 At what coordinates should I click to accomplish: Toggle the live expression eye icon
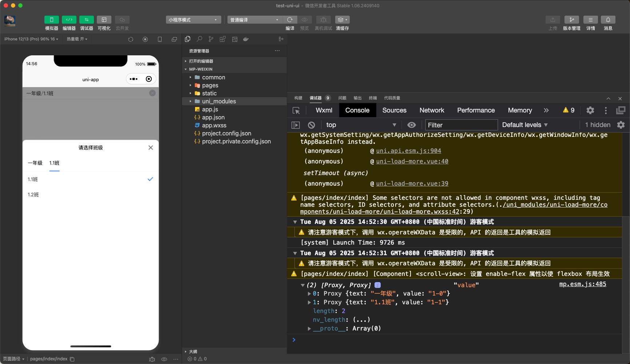coord(412,125)
